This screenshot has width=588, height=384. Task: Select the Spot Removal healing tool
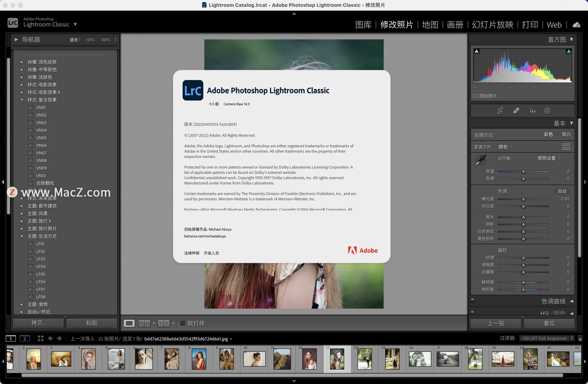click(516, 111)
